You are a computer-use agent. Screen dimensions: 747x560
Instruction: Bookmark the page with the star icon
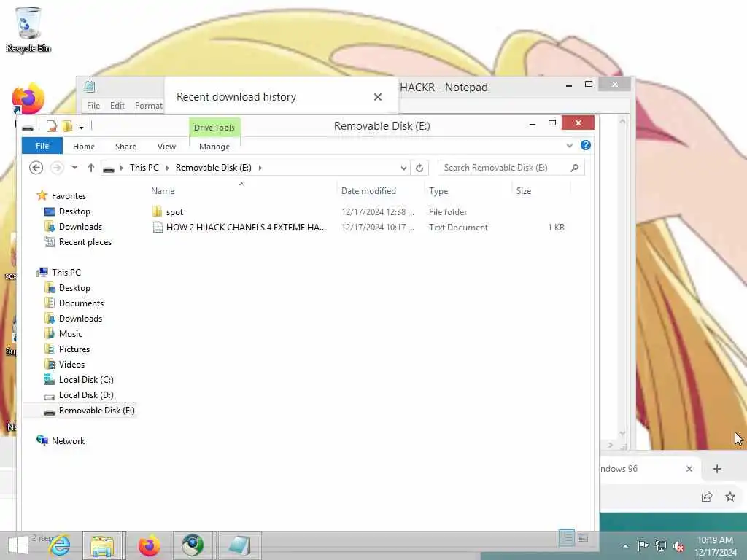coord(729,497)
